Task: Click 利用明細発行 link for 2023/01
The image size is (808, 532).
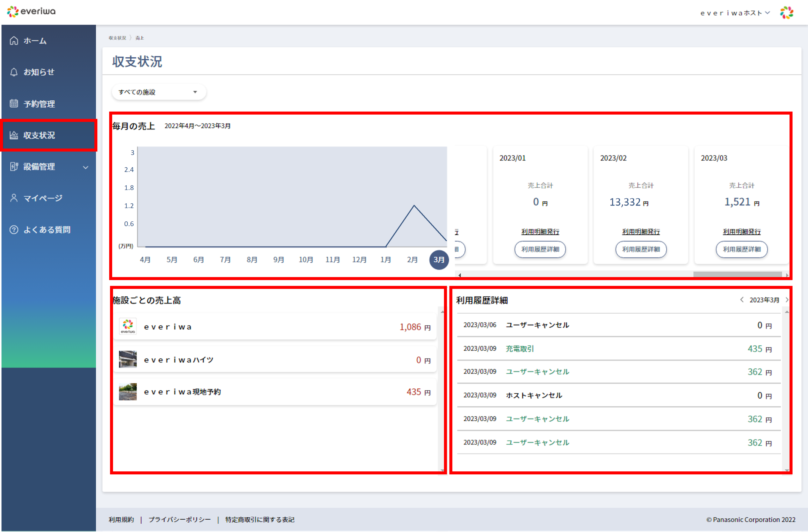Action: tap(540, 232)
